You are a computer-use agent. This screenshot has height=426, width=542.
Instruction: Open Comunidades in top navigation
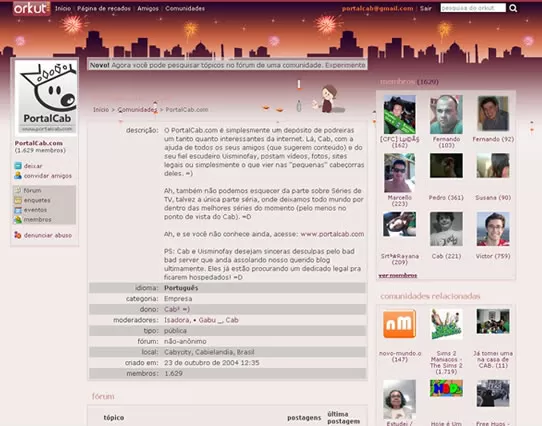click(185, 8)
